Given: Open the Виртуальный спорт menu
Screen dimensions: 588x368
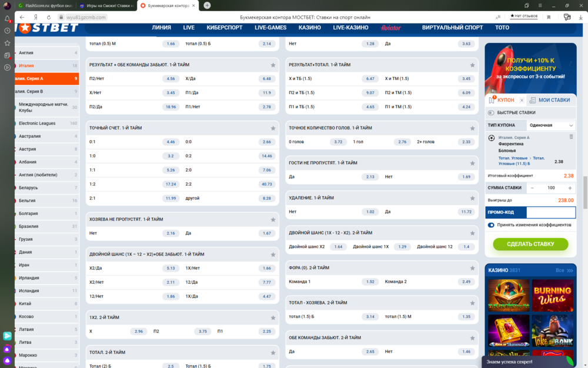Looking at the screenshot, I should pos(452,28).
